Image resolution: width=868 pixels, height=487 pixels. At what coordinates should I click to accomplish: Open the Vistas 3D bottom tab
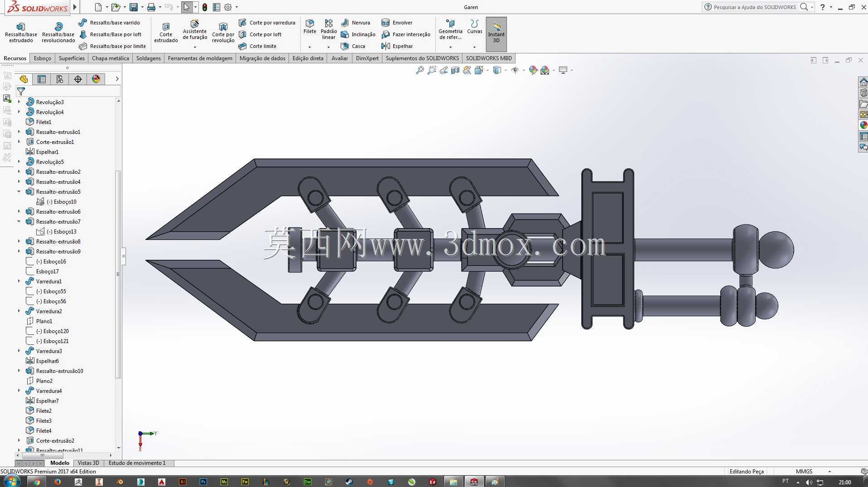tap(88, 463)
